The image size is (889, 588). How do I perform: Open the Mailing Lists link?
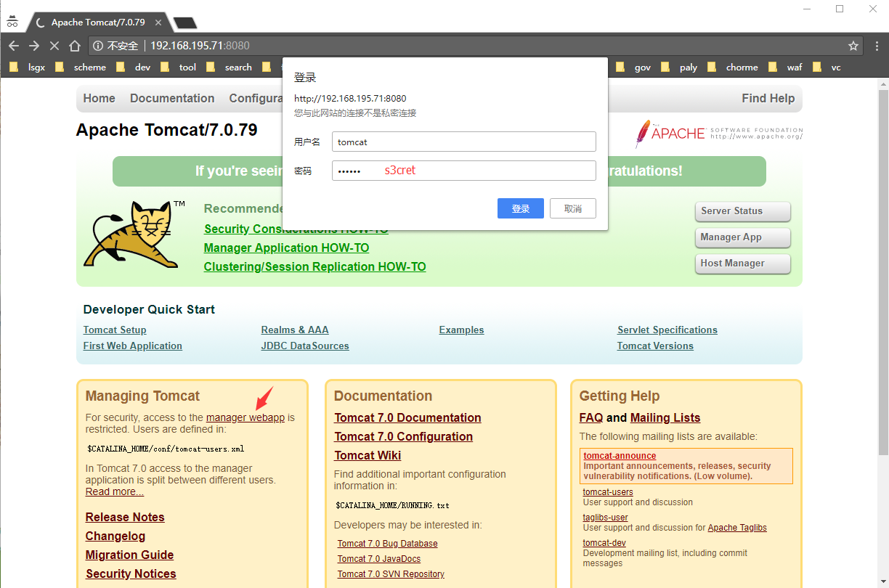(665, 417)
